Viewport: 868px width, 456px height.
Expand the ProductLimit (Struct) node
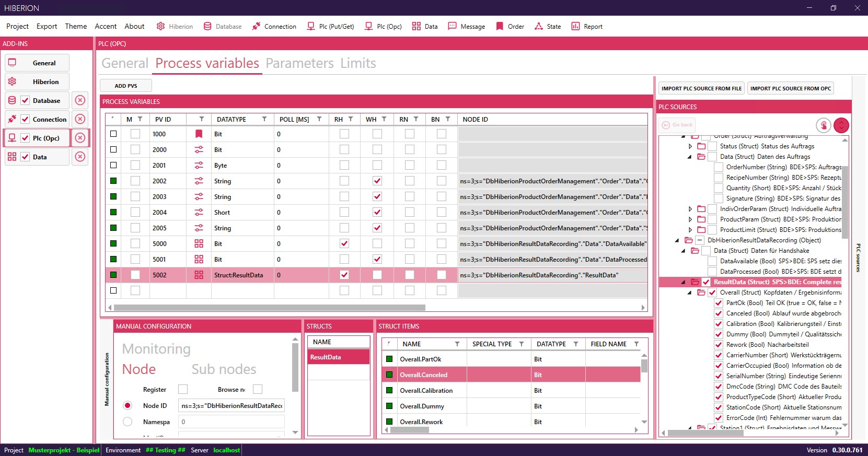pos(690,230)
